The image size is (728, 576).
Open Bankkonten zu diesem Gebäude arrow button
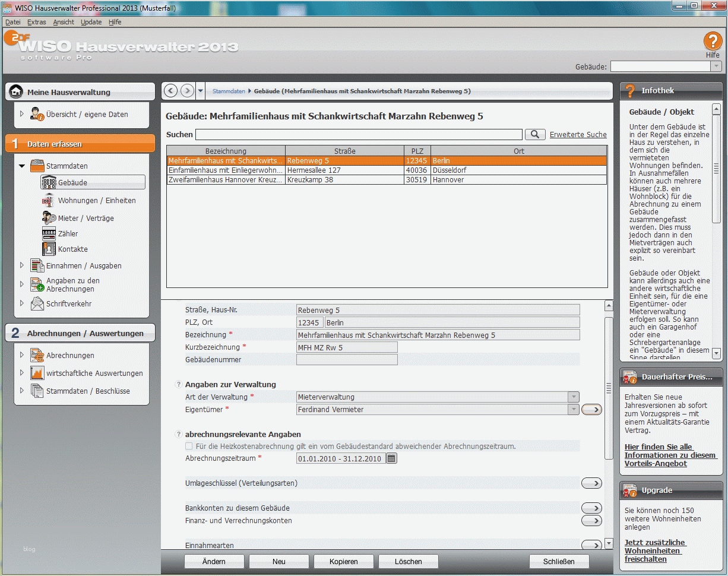point(591,508)
